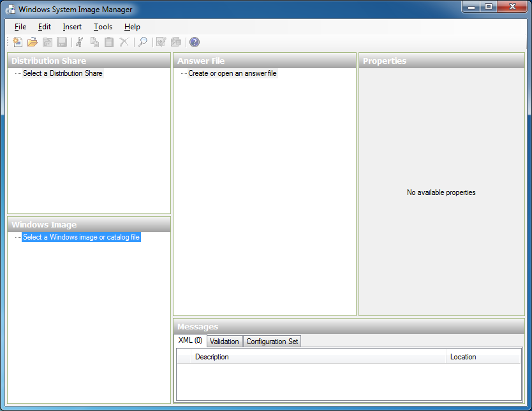The width and height of the screenshot is (532, 411).
Task: Open the File menu
Action: pos(20,27)
